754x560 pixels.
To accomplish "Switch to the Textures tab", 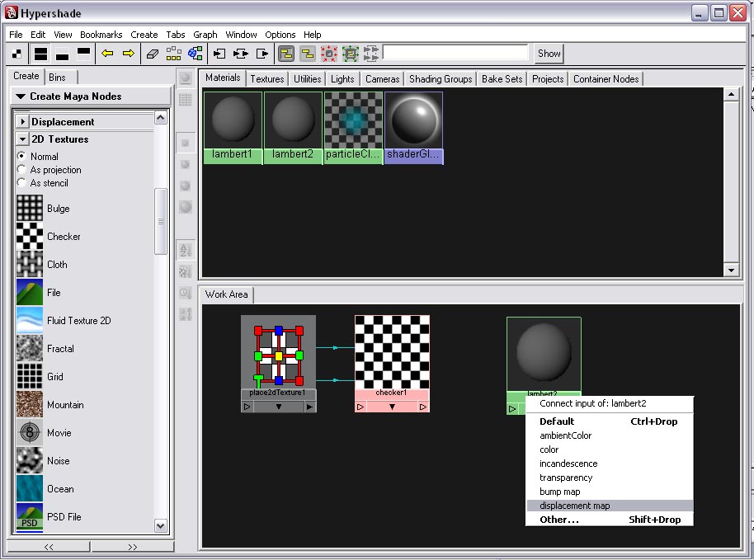I will pyautogui.click(x=267, y=79).
